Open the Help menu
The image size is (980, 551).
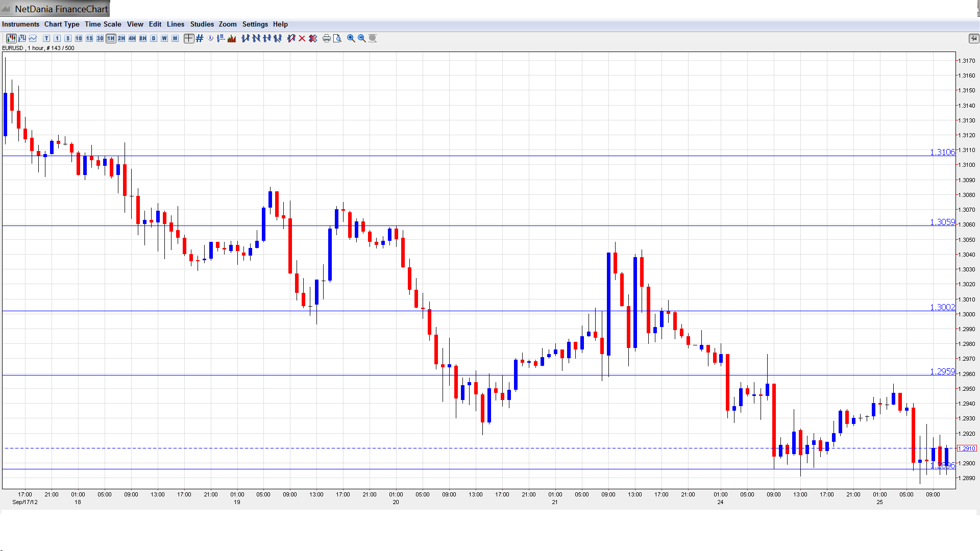coord(280,24)
